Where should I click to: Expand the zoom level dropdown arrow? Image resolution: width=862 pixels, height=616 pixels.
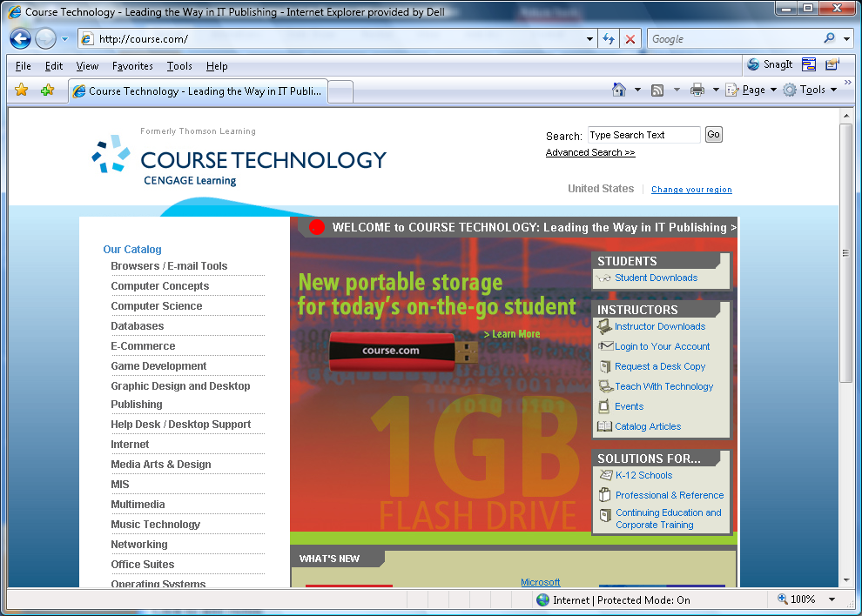click(832, 599)
